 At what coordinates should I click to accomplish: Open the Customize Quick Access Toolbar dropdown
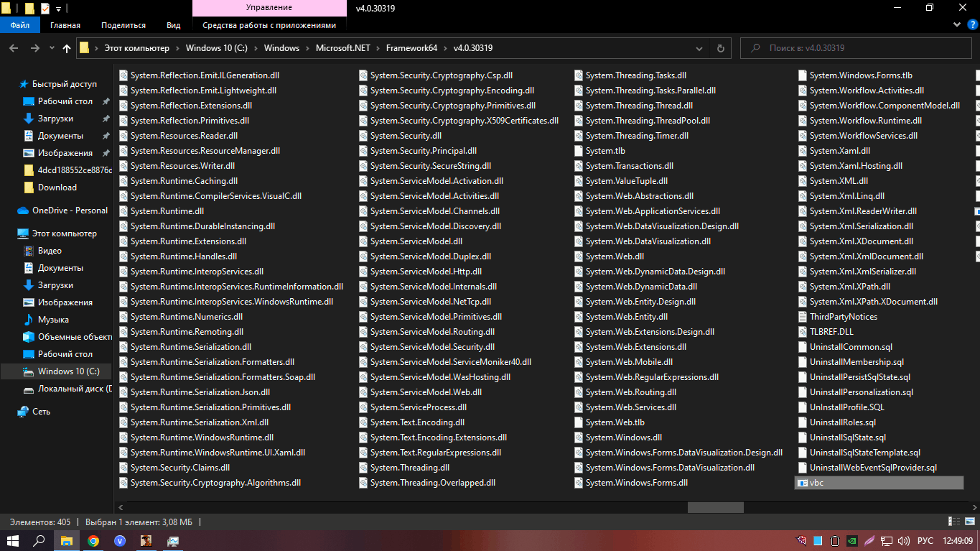pos(58,9)
